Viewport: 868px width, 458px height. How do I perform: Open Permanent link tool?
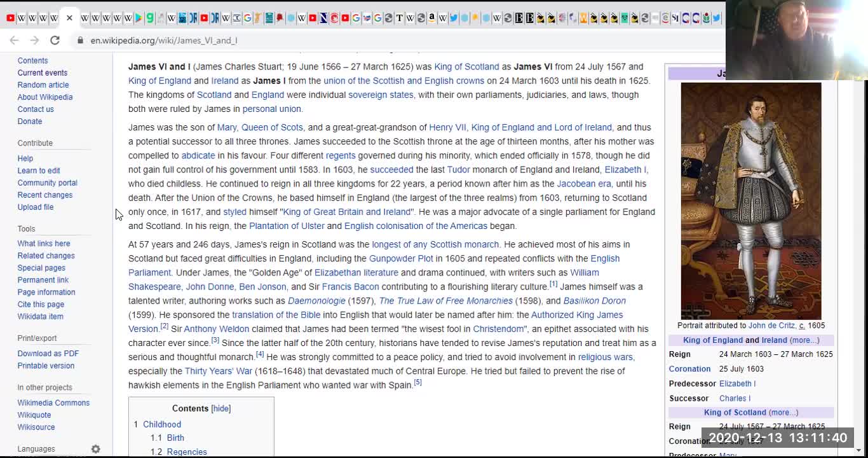(43, 280)
